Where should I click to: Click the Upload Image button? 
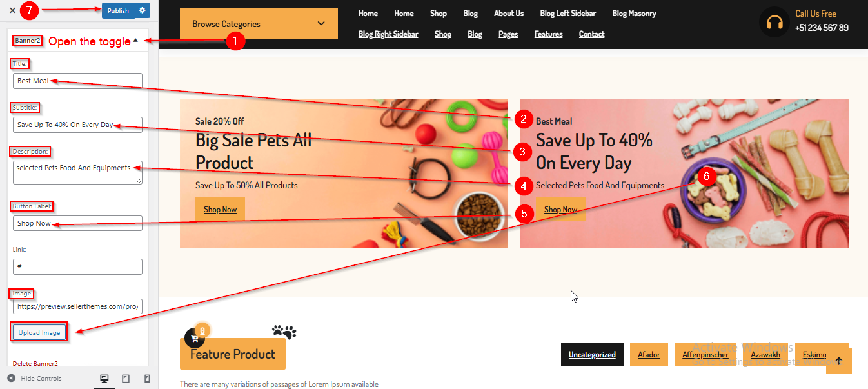[x=39, y=333]
